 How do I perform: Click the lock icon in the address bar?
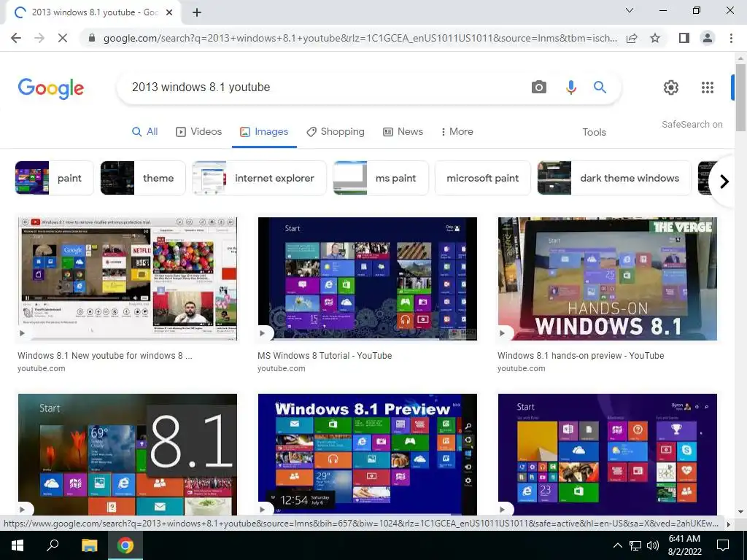click(92, 38)
